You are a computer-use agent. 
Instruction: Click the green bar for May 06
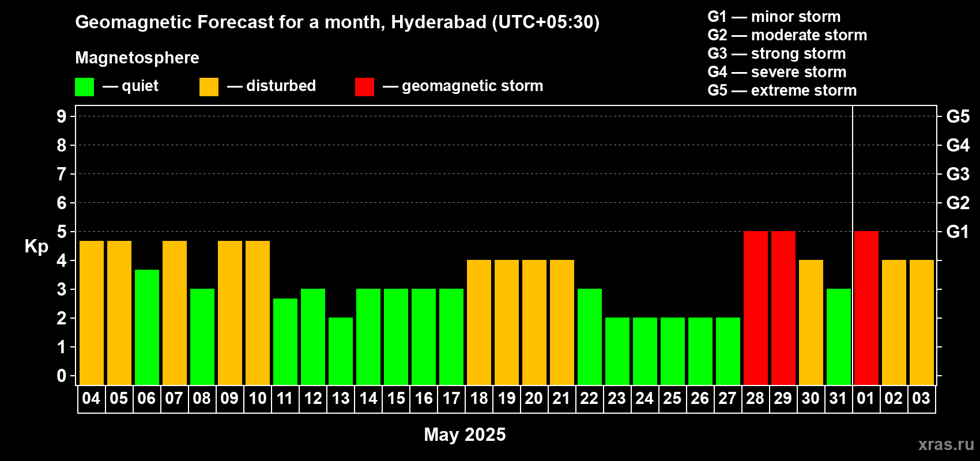pyautogui.click(x=147, y=327)
